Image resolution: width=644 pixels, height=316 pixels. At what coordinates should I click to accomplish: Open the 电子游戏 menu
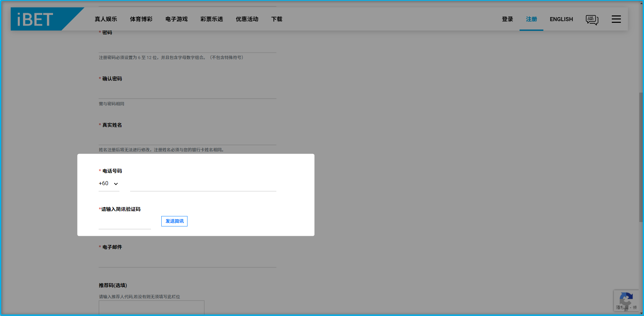click(176, 19)
